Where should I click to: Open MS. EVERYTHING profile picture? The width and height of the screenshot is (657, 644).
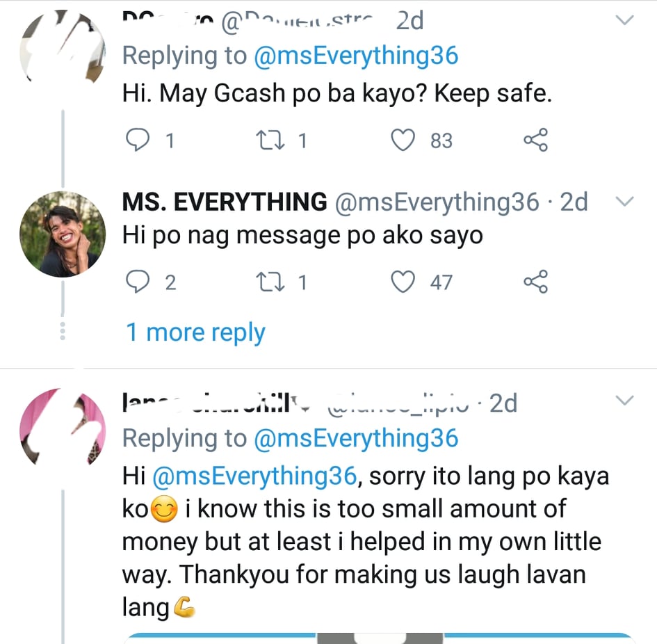tap(63, 234)
